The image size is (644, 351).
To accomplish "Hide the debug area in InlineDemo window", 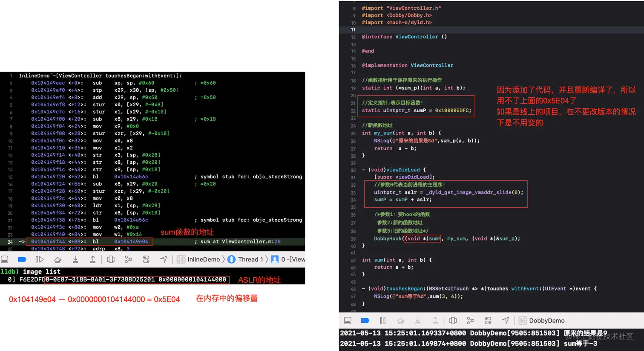I will coord(5,259).
